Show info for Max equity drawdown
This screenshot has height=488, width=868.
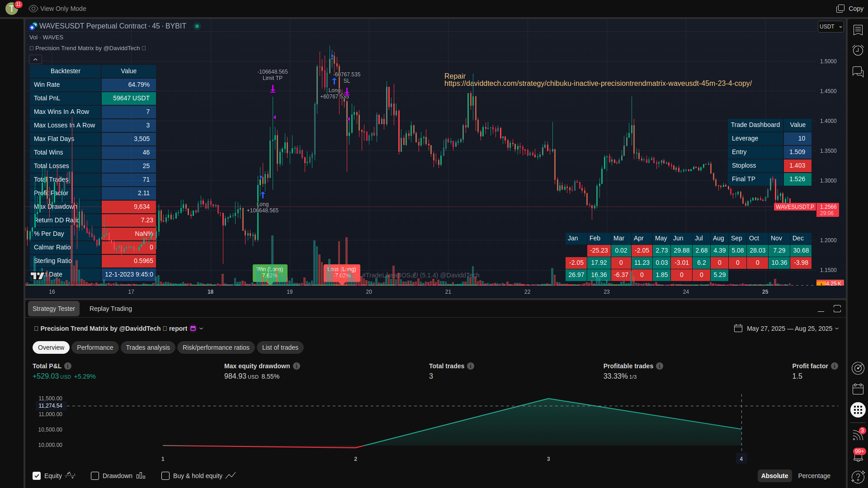(297, 366)
